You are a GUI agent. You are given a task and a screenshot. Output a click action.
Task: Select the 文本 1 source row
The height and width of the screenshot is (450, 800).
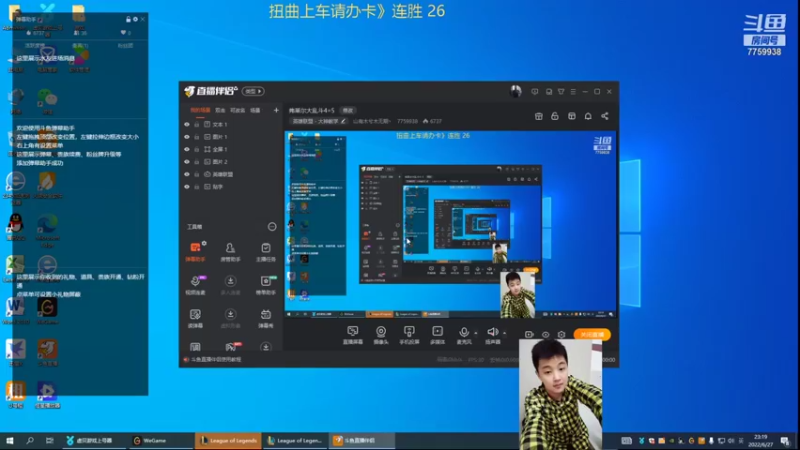click(x=231, y=124)
